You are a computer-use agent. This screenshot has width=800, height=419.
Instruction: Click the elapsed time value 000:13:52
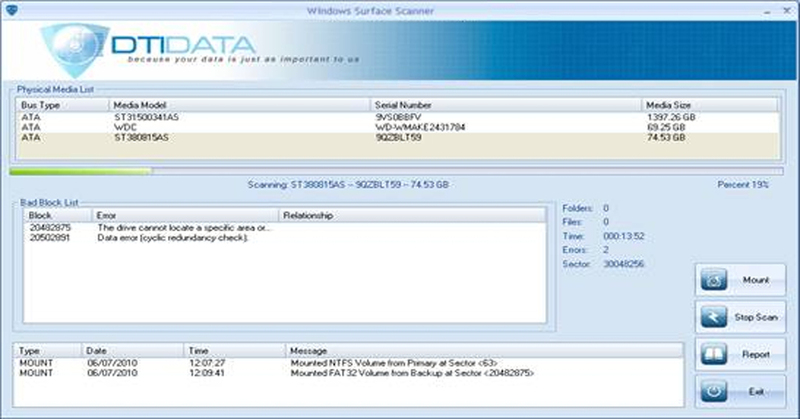(623, 236)
